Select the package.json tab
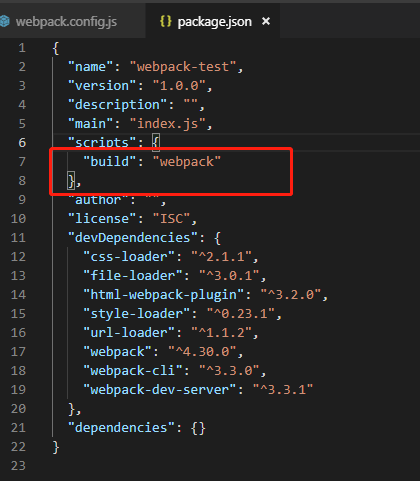 point(214,22)
